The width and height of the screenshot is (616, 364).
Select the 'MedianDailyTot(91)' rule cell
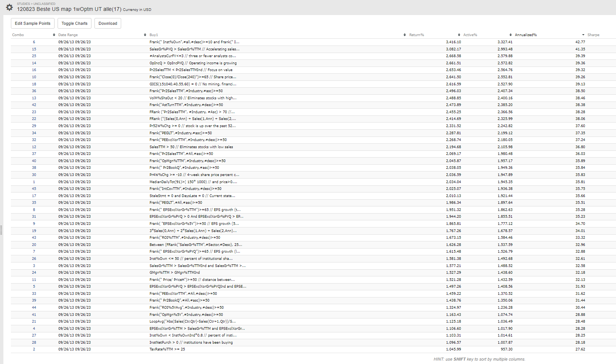(193, 182)
